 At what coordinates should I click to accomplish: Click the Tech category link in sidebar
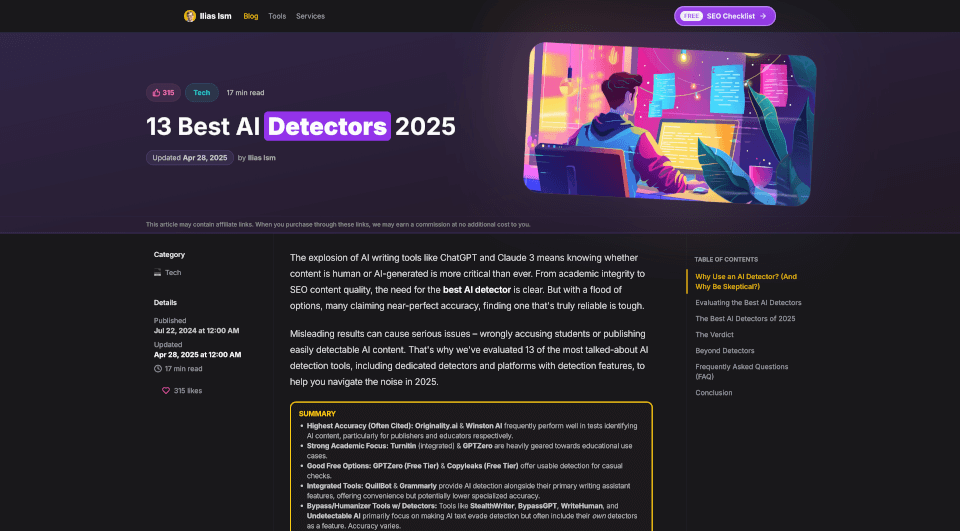tap(173, 273)
